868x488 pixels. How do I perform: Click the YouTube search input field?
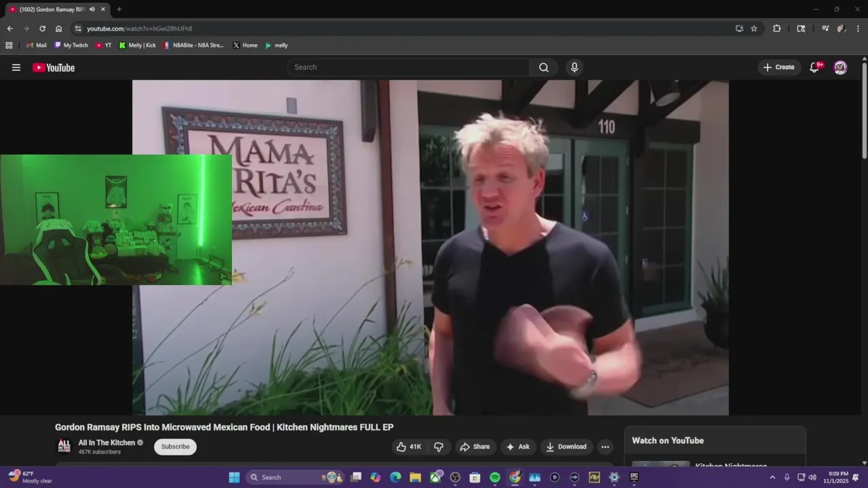tap(409, 67)
